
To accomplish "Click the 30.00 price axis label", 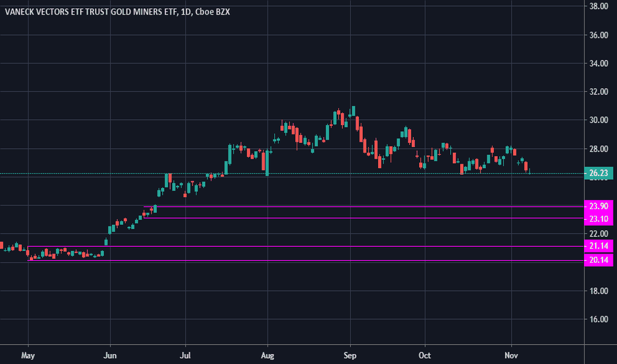I will [x=598, y=120].
